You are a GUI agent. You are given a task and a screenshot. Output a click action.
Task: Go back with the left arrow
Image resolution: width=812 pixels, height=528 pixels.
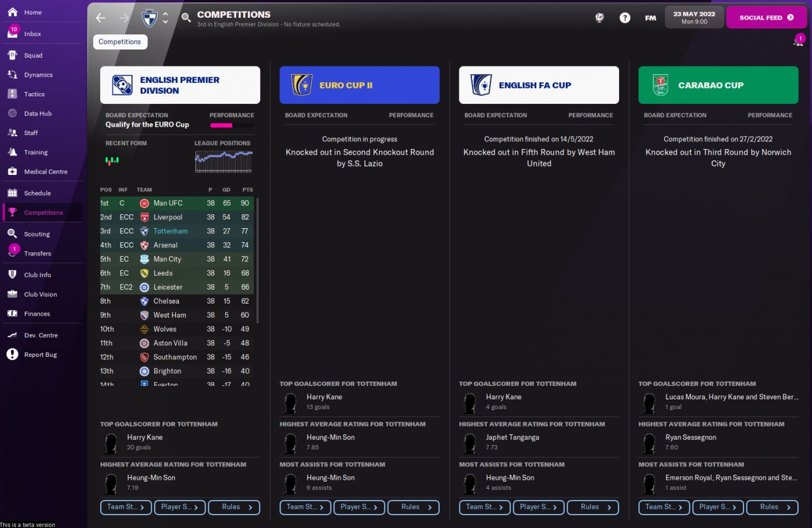coord(100,18)
